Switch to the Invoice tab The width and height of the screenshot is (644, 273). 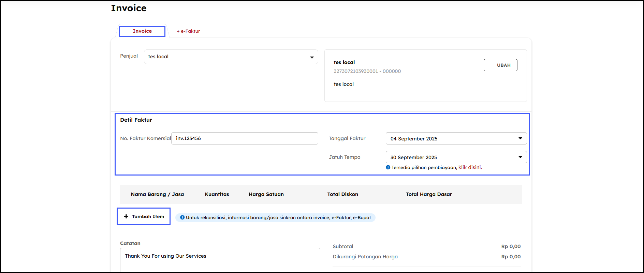[142, 31]
